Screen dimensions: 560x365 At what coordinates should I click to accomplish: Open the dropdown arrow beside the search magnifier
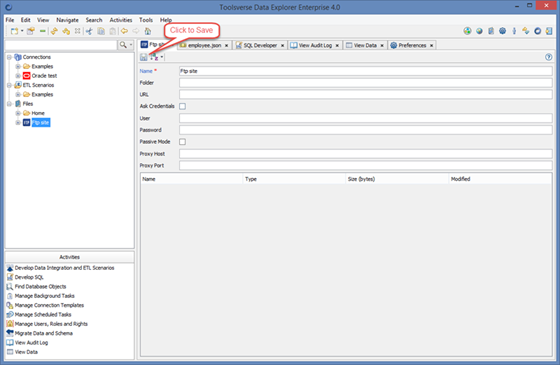(x=131, y=45)
